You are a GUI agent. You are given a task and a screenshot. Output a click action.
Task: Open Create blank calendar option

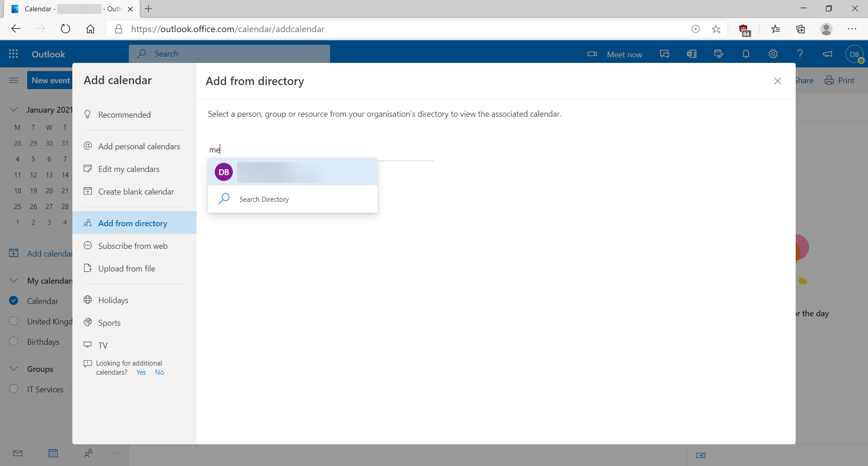[x=136, y=191]
